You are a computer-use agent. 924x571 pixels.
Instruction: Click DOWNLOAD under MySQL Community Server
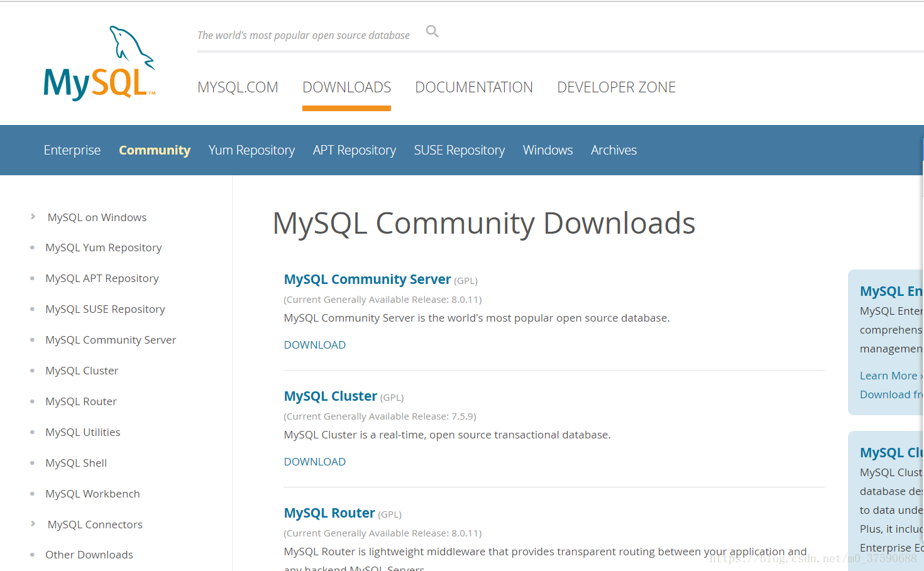click(x=315, y=345)
